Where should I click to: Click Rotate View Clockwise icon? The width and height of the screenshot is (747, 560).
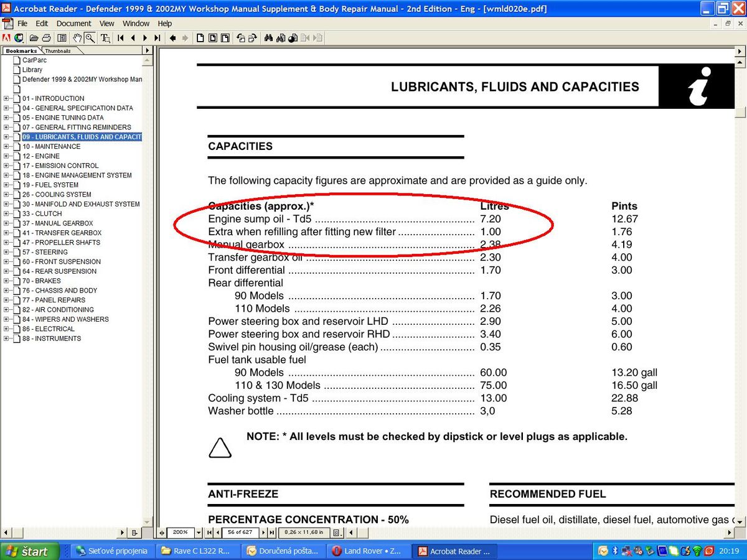click(x=253, y=38)
